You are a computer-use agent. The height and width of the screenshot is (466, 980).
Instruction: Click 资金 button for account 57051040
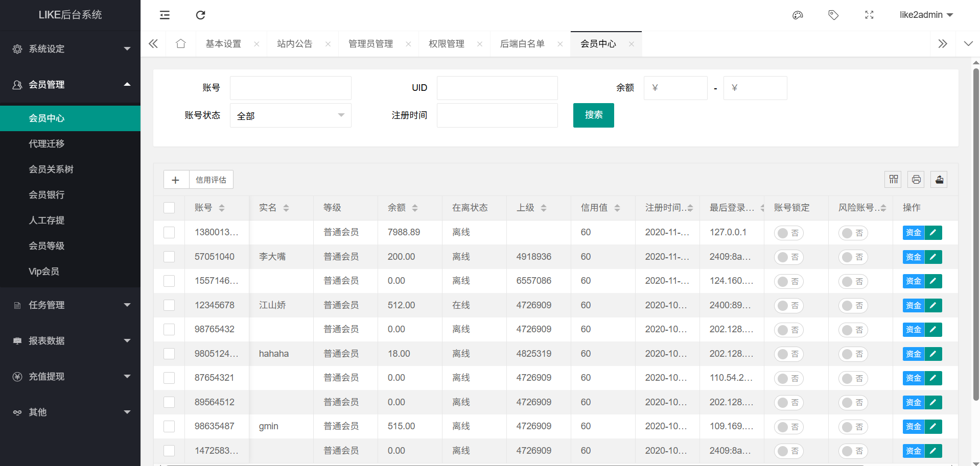914,257
